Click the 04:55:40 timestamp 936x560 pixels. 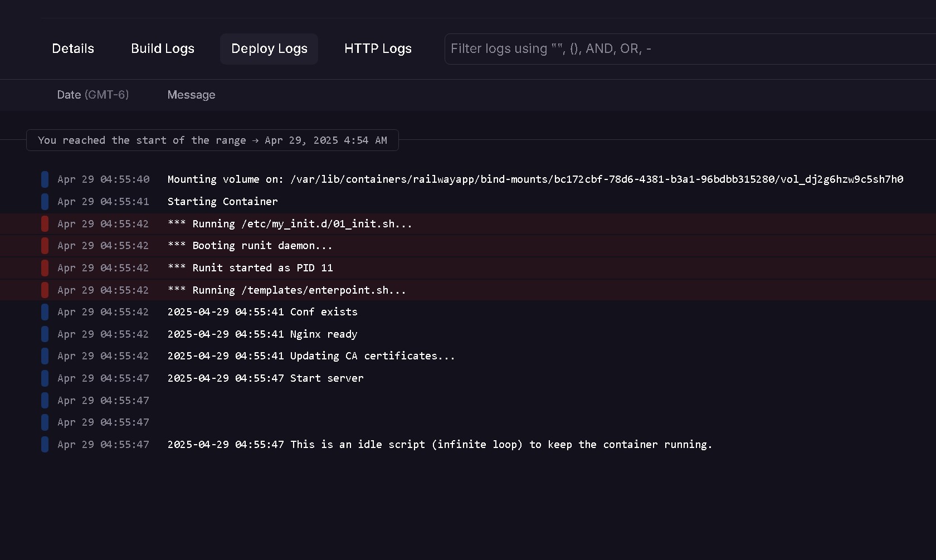coord(104,179)
